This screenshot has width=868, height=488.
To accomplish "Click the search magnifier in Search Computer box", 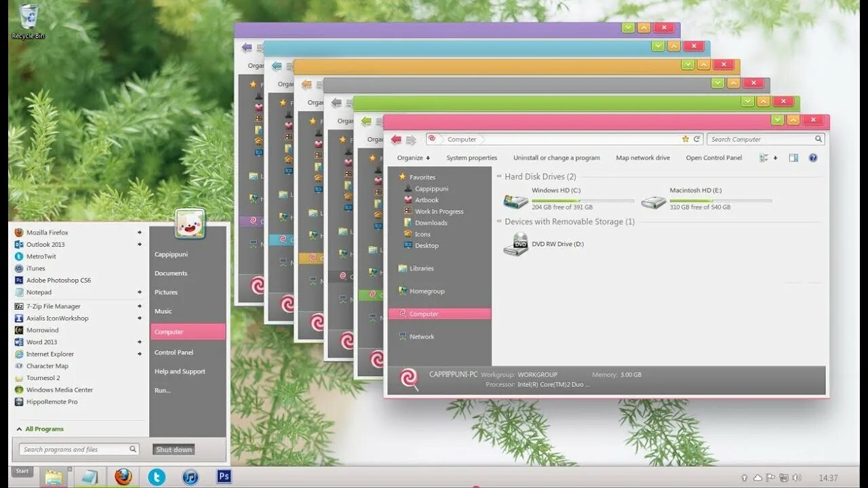I will pos(818,139).
